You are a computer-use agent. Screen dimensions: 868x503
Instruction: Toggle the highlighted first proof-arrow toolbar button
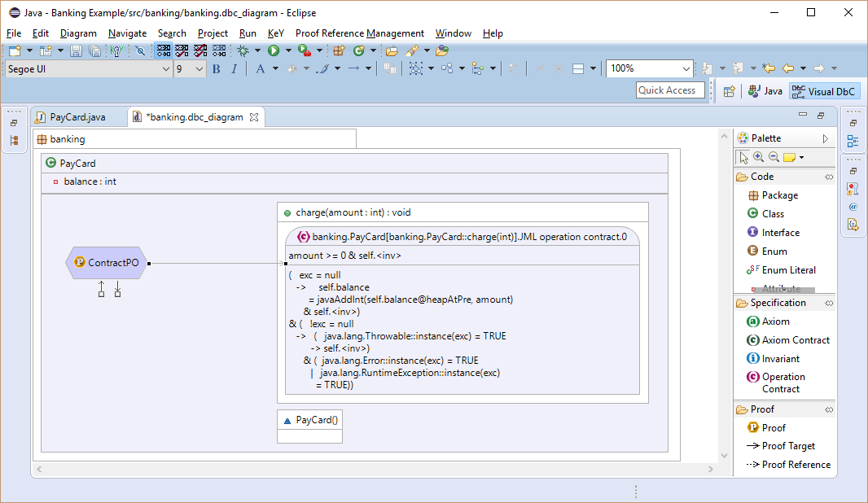(x=164, y=51)
